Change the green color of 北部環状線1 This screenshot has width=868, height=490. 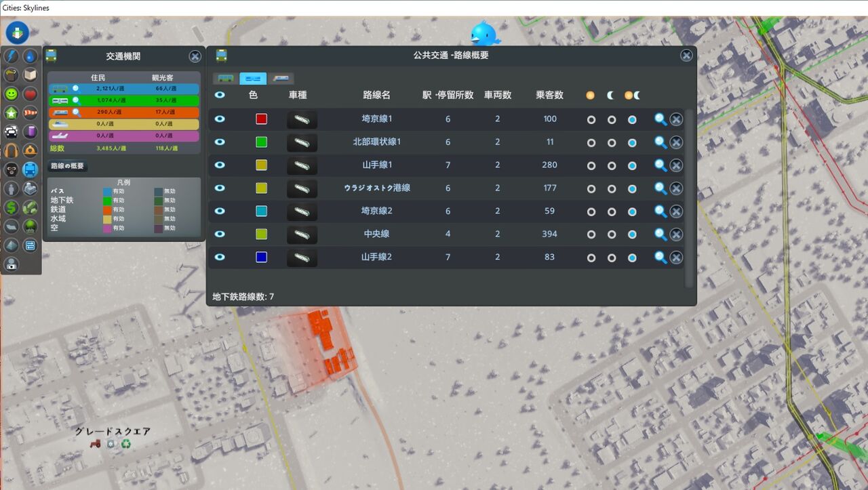(x=261, y=142)
